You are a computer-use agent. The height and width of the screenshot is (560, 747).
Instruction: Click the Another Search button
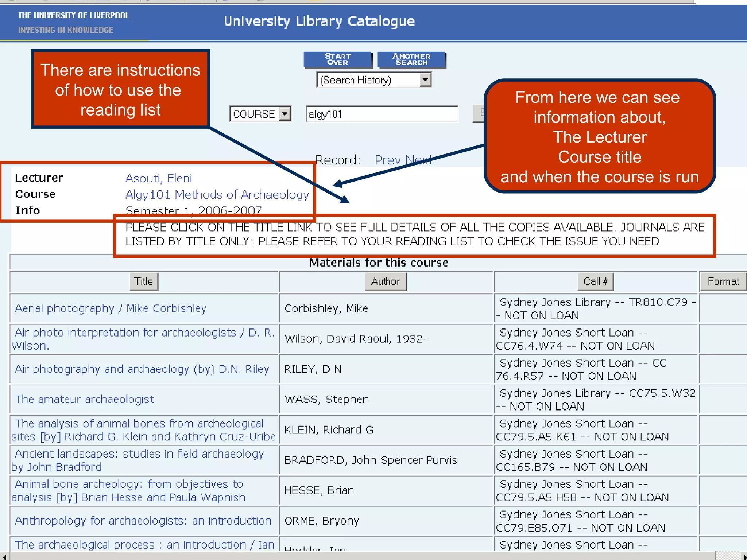[x=411, y=60]
